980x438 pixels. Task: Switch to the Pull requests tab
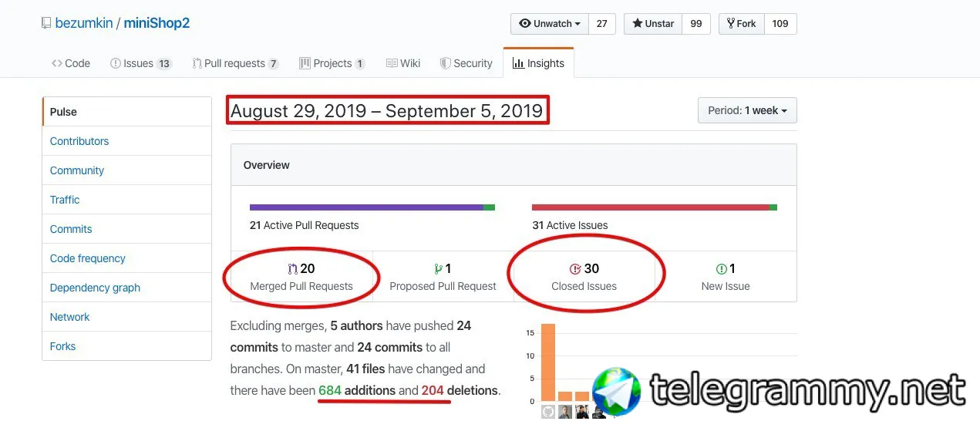[236, 63]
